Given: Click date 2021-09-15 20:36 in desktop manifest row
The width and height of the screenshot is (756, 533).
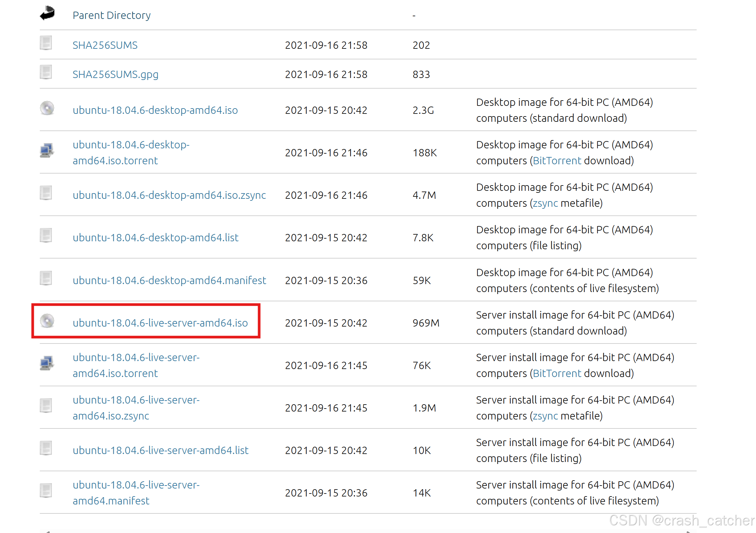Looking at the screenshot, I should coord(326,280).
